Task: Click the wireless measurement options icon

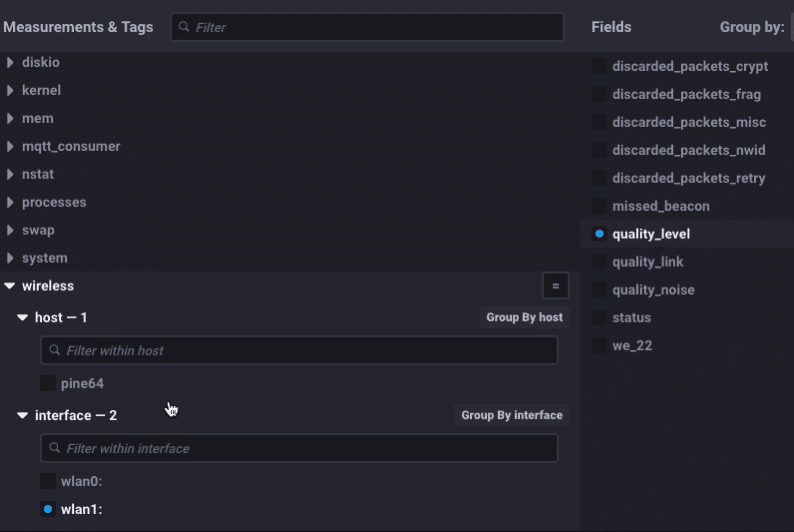Action: [556, 286]
